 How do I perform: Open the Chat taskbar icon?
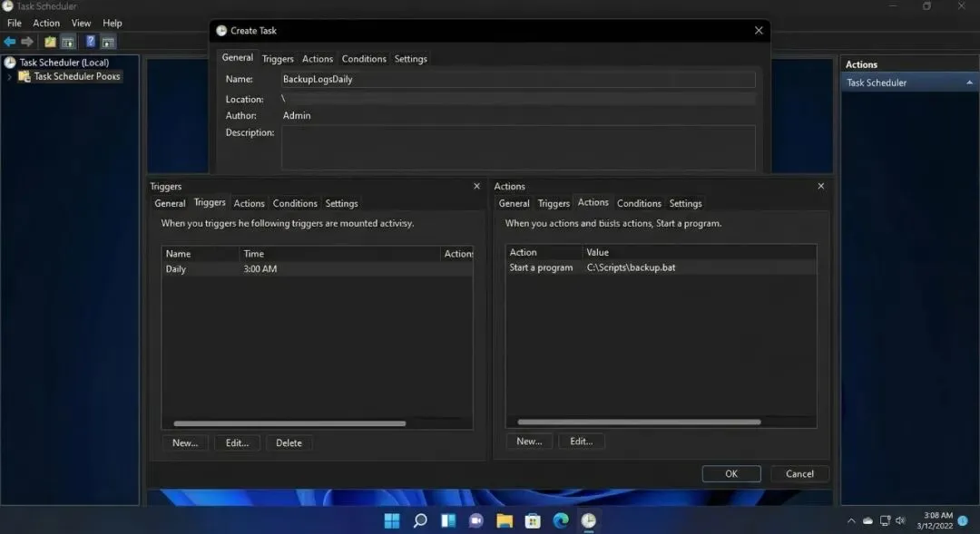point(476,520)
